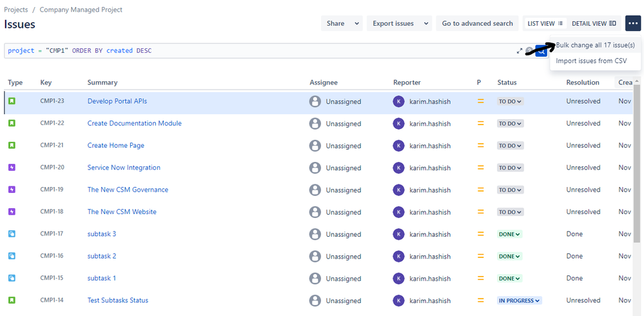
Task: Open TO DO status dropdown for CMP1-23
Action: tap(510, 101)
